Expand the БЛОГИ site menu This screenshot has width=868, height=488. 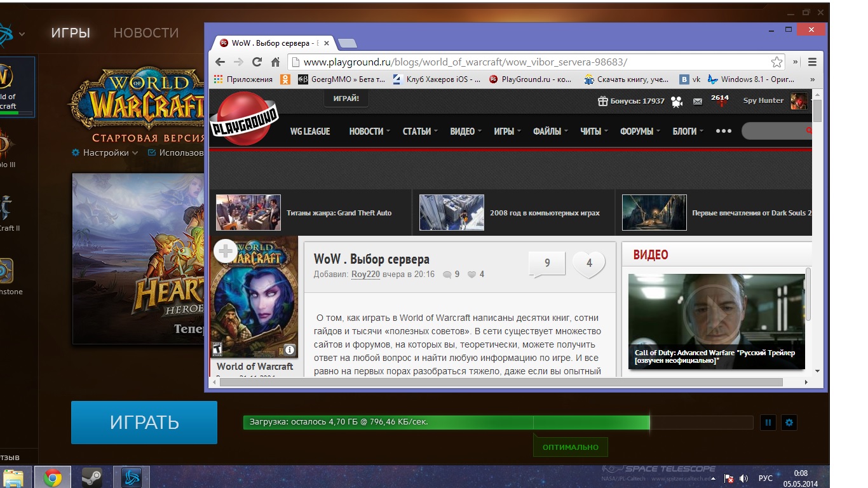[688, 131]
